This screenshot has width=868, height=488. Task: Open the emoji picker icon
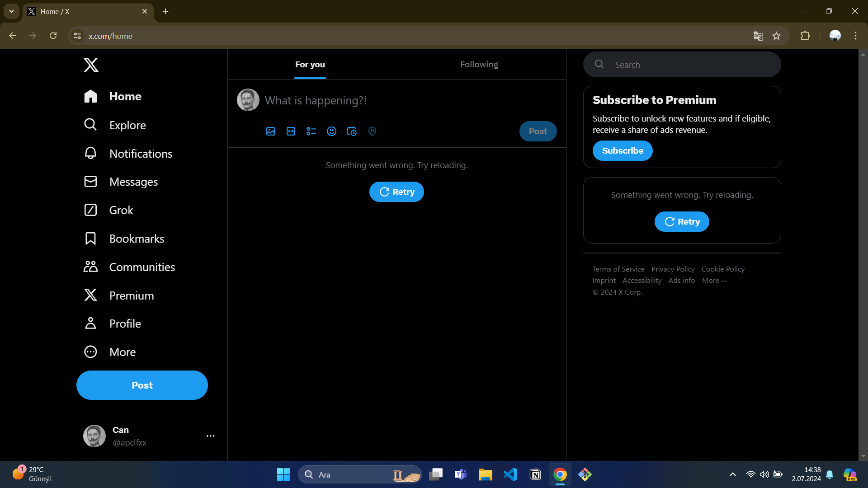coord(331,131)
